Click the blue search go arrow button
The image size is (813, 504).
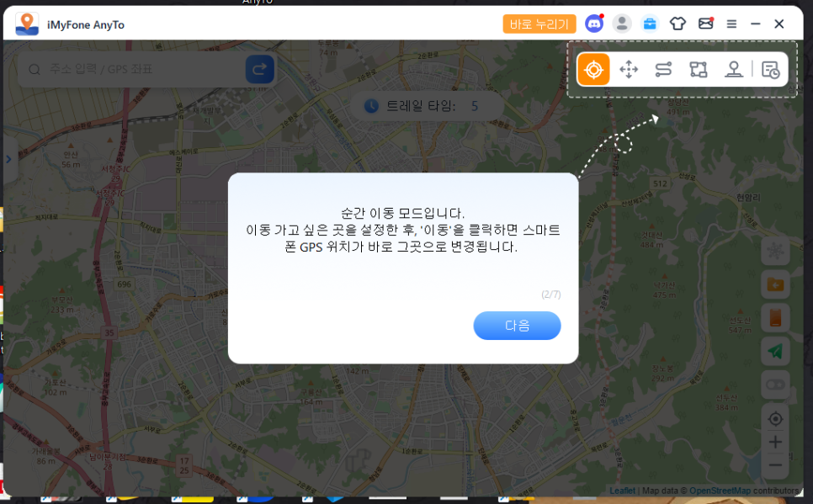point(260,69)
